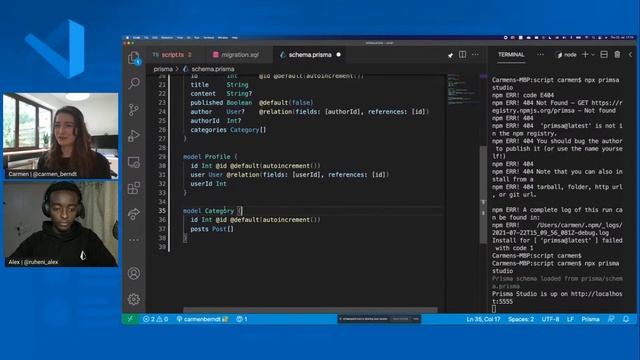Select the TERMINAL panel tab
The width and height of the screenshot is (640, 360).
(511, 55)
